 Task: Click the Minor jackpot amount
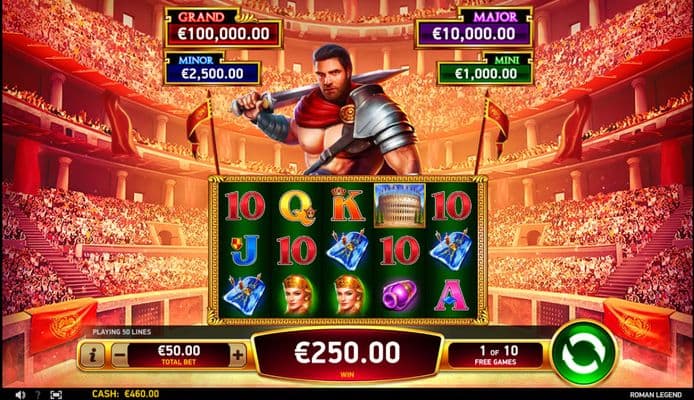point(212,73)
